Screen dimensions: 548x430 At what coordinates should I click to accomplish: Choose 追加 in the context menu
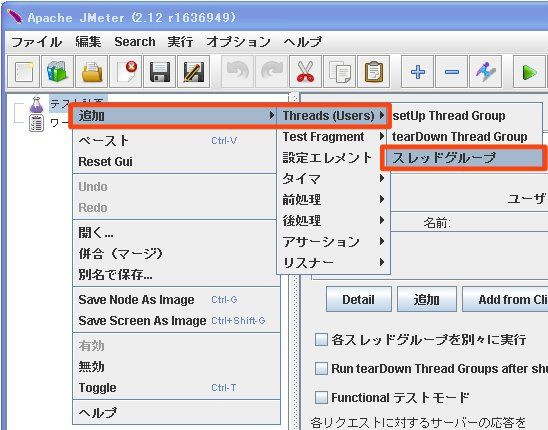(175, 116)
